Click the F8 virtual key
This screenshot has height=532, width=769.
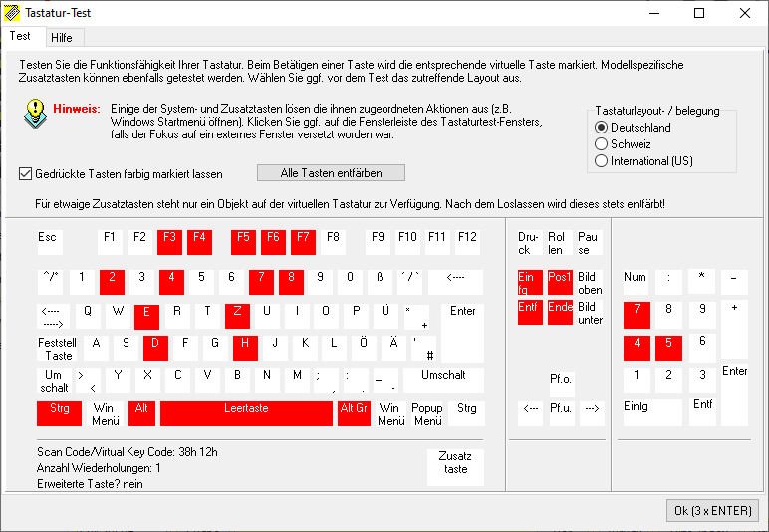click(x=333, y=242)
